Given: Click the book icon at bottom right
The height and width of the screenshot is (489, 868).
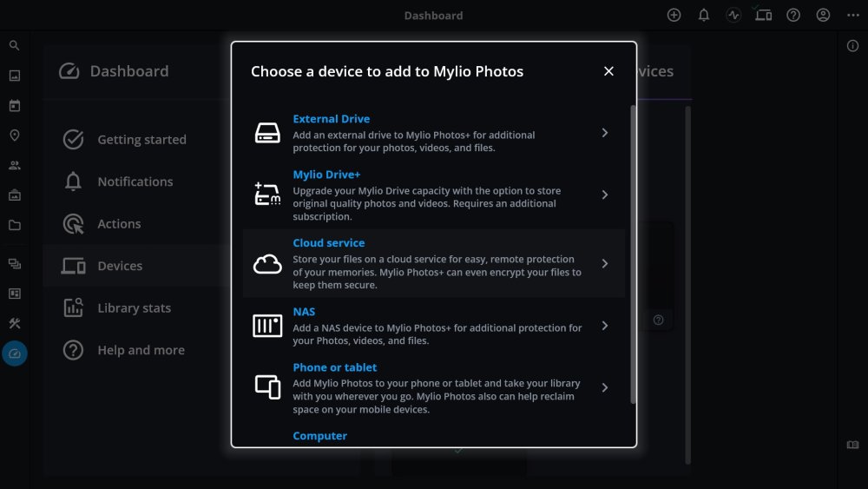Looking at the screenshot, I should (852, 445).
